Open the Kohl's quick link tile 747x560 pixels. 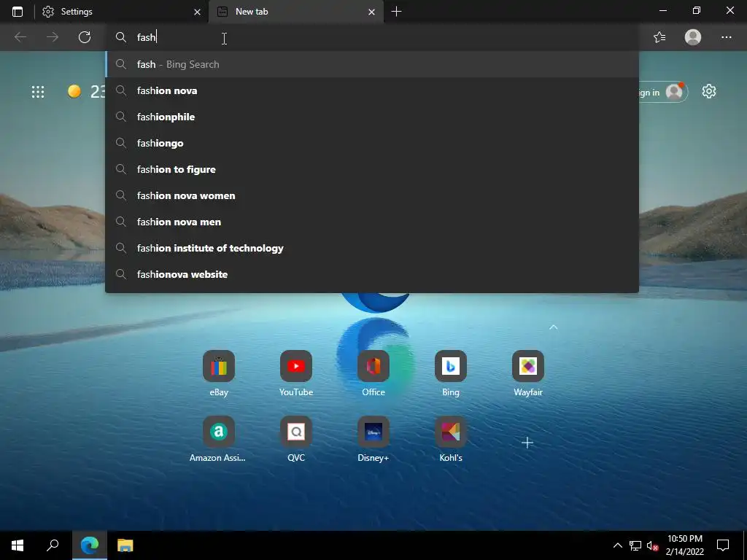(451, 432)
